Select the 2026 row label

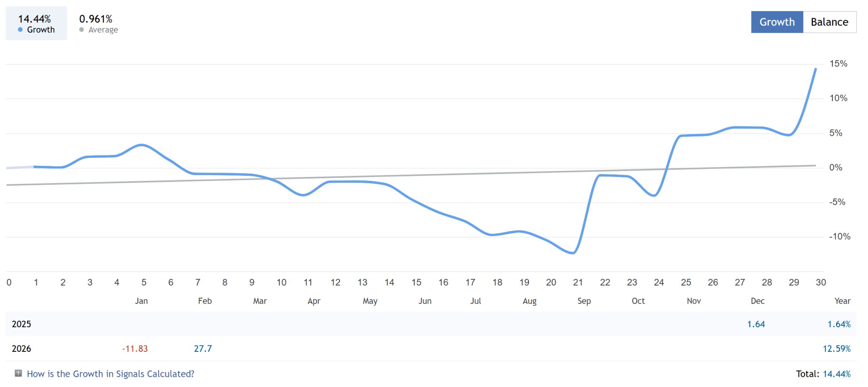(21, 349)
